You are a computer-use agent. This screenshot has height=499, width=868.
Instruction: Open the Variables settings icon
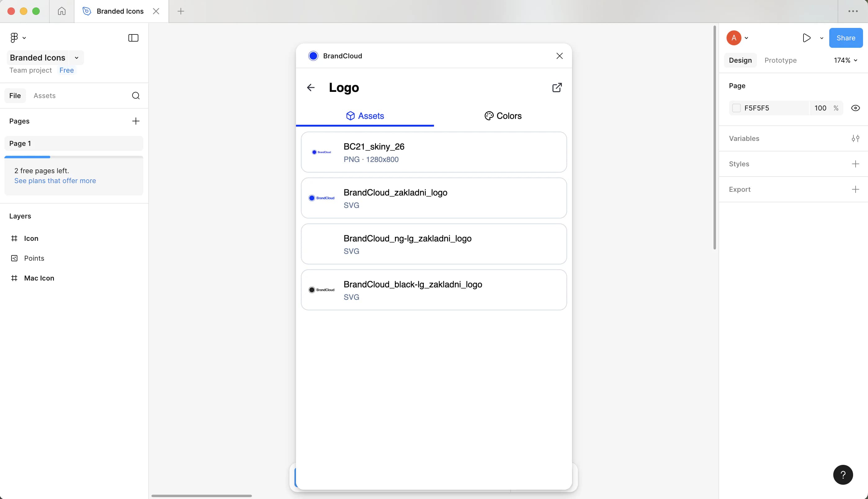coord(855,138)
